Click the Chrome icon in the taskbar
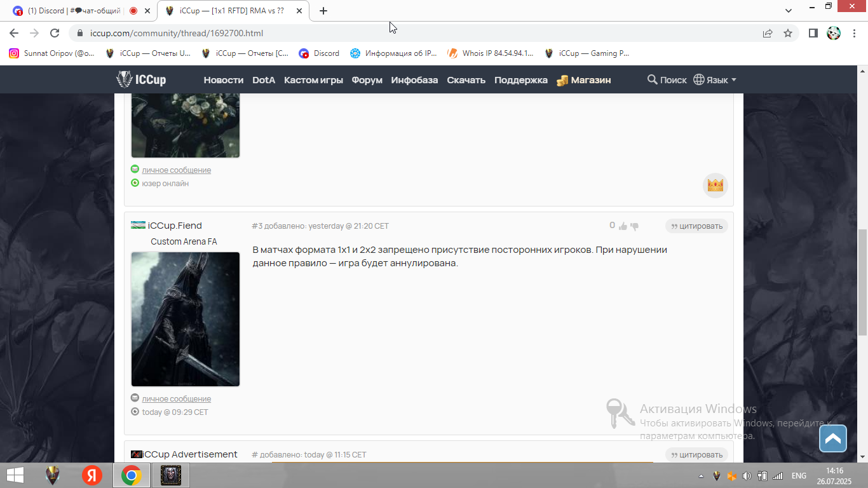 132,475
